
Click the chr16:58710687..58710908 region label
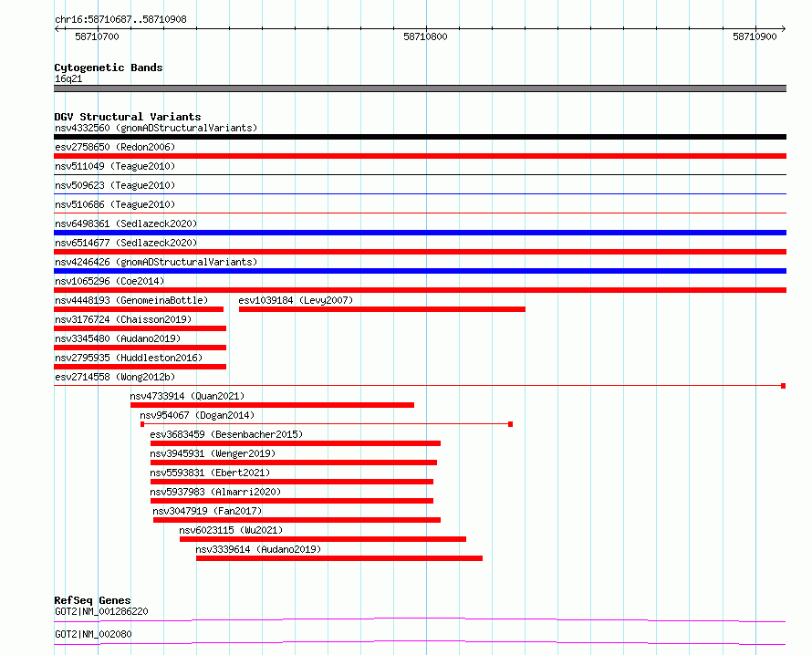(120, 19)
